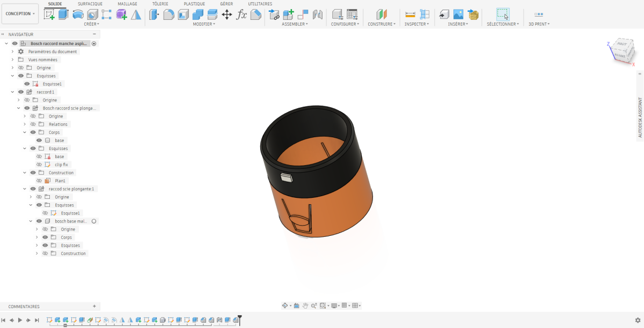Viewport: 644px width, 328px height.
Task: Select the purple Create Form tool
Action: tap(121, 14)
